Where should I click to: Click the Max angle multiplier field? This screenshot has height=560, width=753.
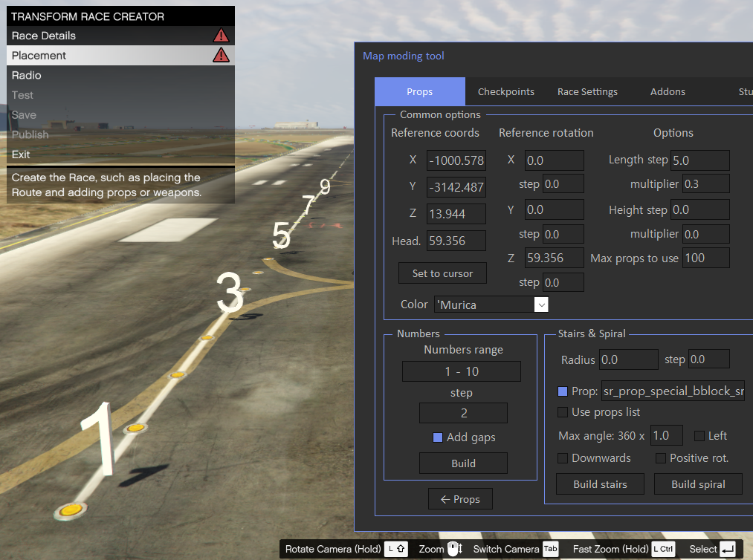[x=667, y=435]
